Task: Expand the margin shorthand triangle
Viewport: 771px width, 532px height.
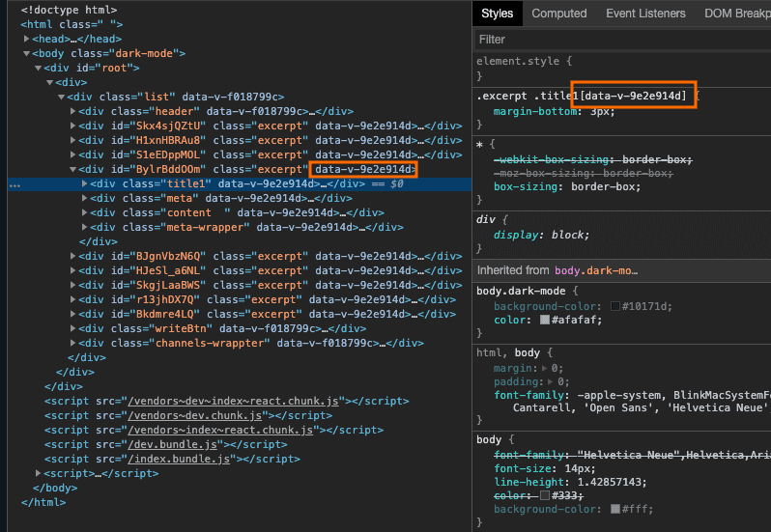Action: point(544,368)
